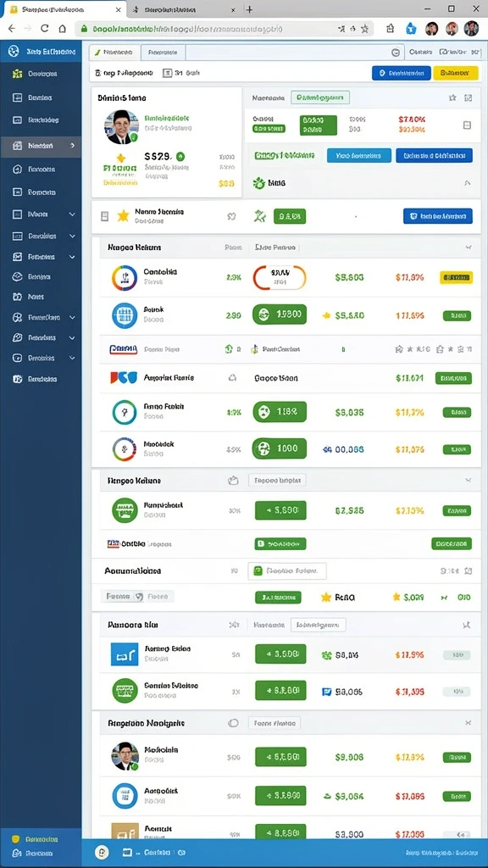
Task: Click the blue button next to the yellow button
Action: [401, 73]
